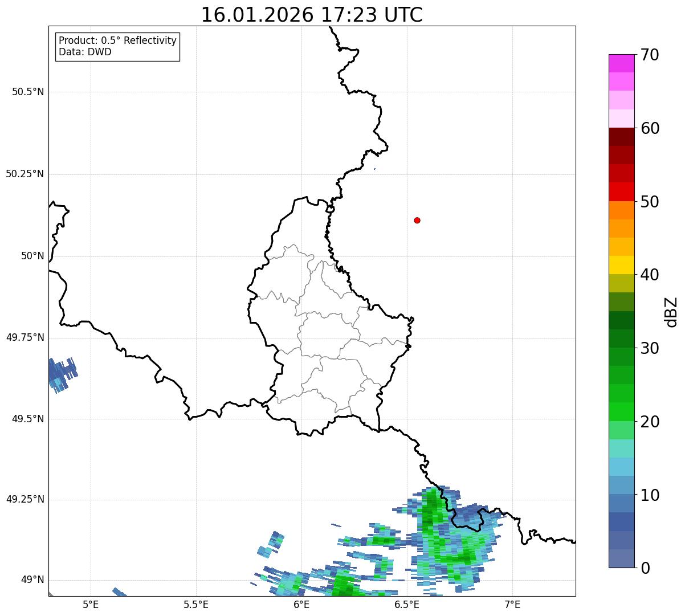Viewport: 685px width, 616px height.
Task: Pick the bright green swatch just above 20
Action: point(621,412)
